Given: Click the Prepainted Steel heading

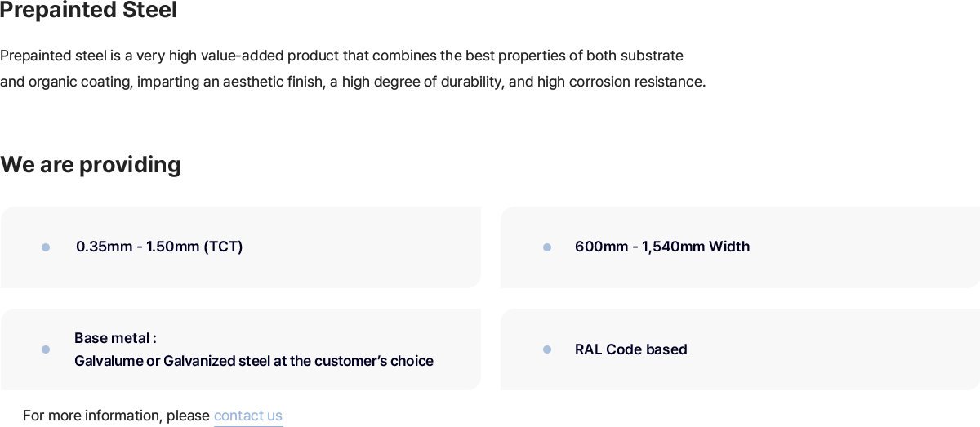Looking at the screenshot, I should 88,11.
